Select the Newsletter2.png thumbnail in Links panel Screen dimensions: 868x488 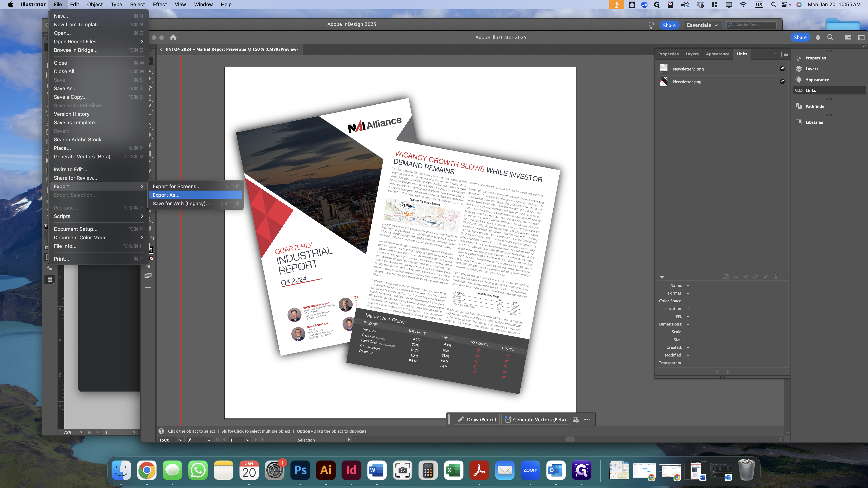tap(663, 68)
